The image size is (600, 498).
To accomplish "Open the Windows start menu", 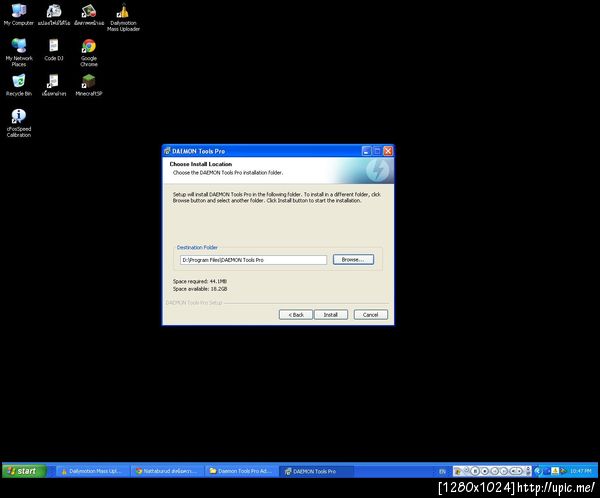I will (x=24, y=471).
